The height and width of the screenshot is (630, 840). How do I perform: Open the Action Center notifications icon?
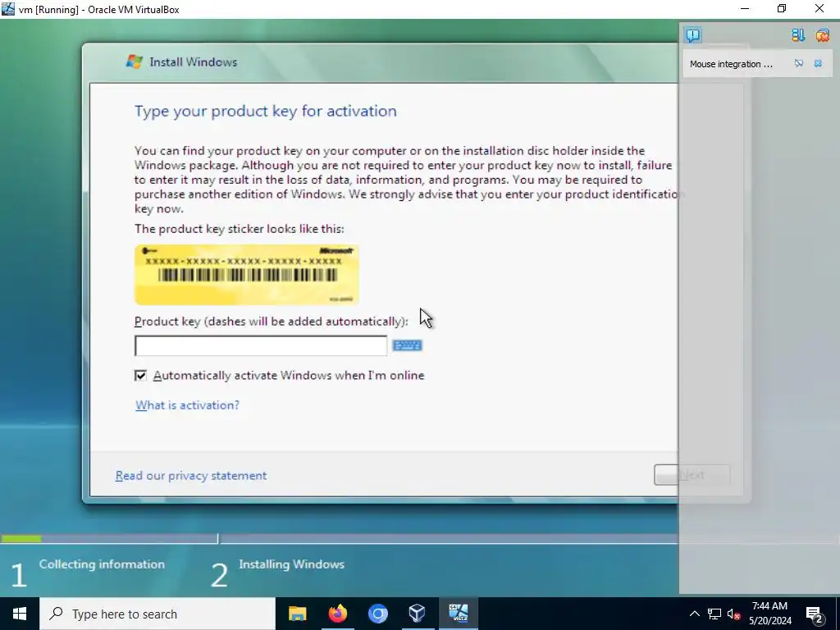pos(815,614)
